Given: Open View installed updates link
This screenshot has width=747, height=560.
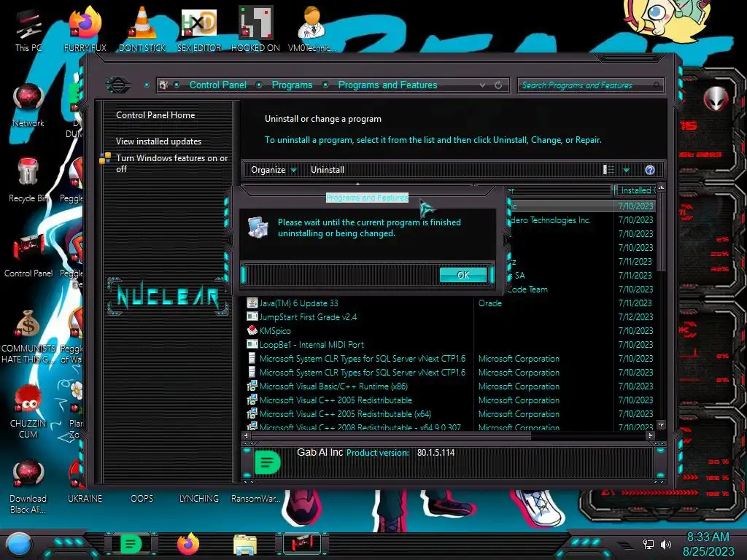Looking at the screenshot, I should [158, 141].
